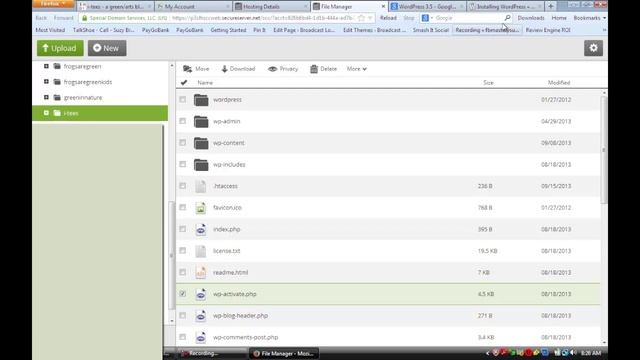Click the file list vertical scrollbar
Image resolution: width=640 pixels, height=360 pixels.
604,149
